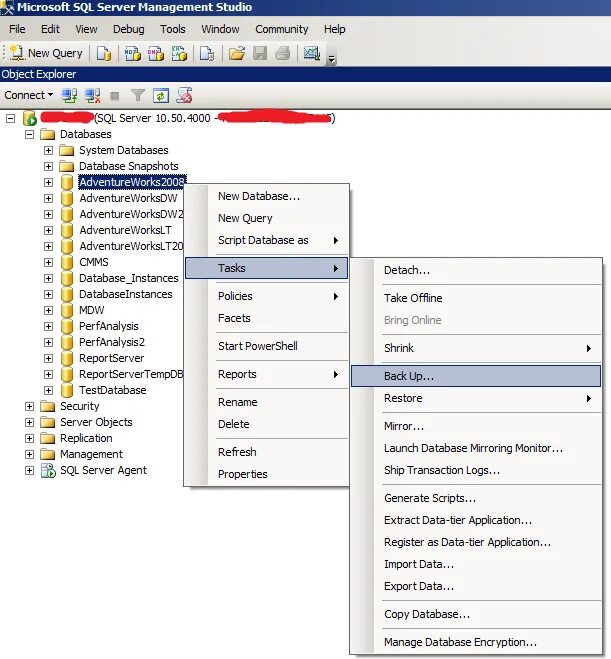Click the Refresh icon in Object Explorer

[x=161, y=96]
